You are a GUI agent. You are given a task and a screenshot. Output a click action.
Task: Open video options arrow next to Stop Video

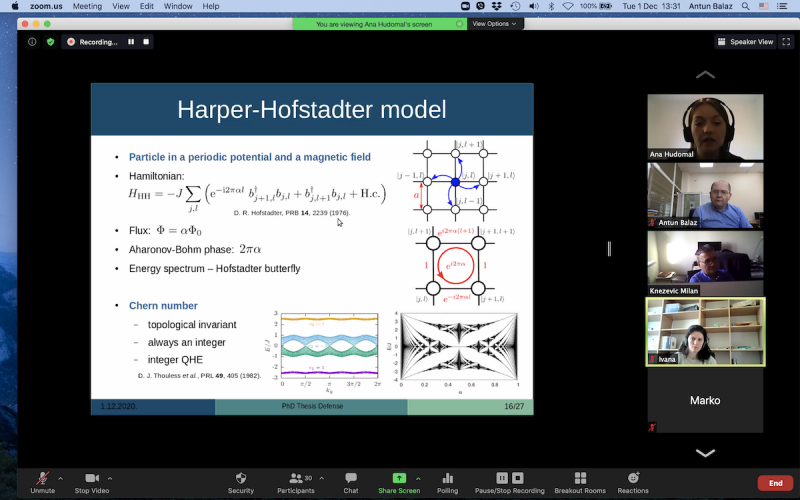(x=110, y=479)
